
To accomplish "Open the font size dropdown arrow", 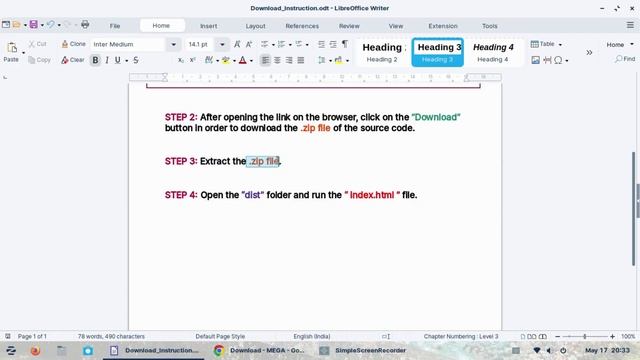I will (x=222, y=44).
